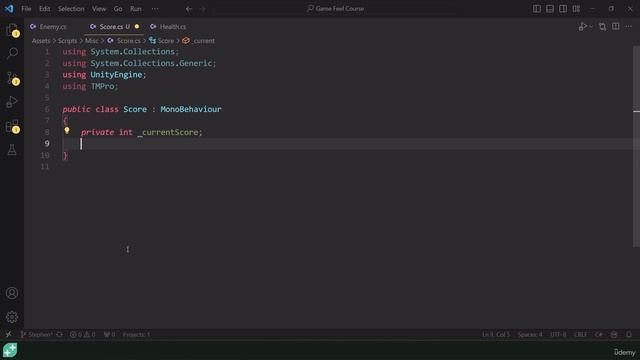
Task: Click the Stephen branch in status bar
Action: coord(36,334)
